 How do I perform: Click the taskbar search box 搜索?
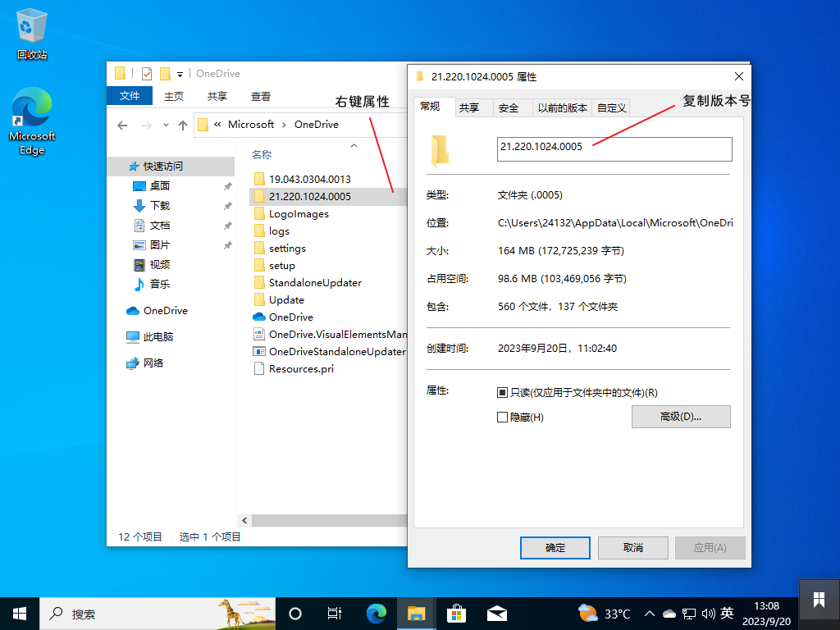[x=157, y=614]
